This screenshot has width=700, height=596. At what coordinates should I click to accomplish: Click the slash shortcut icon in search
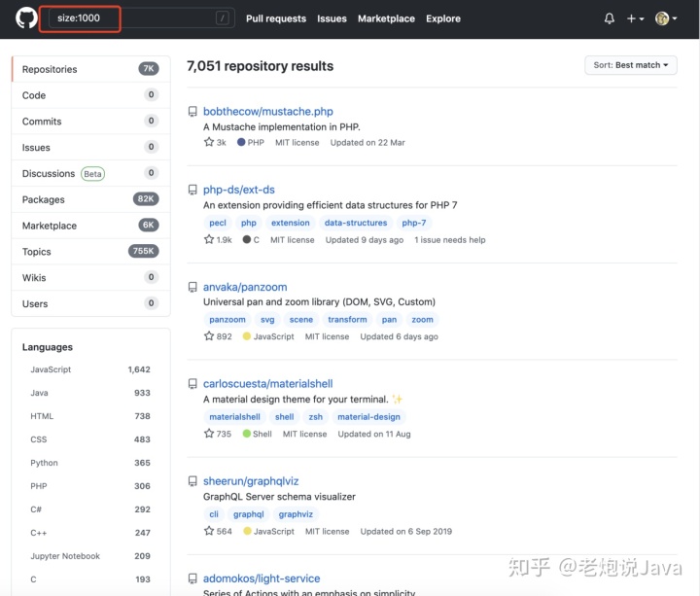223,18
